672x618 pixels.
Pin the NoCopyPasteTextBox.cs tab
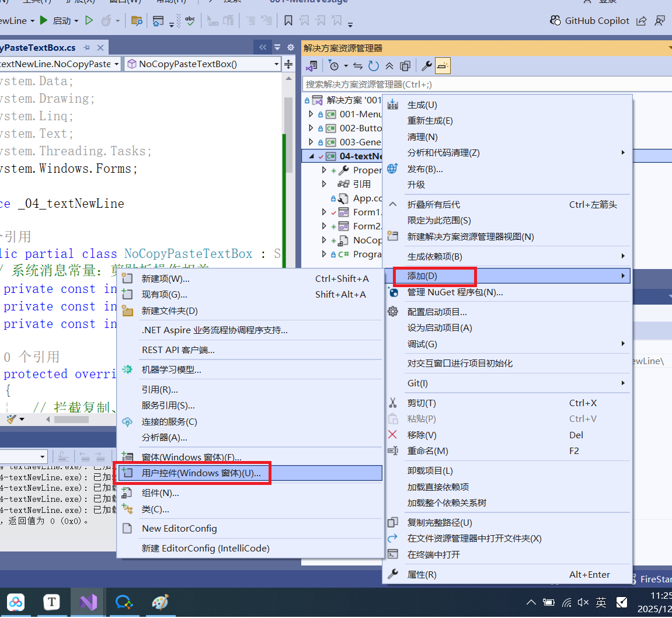(x=87, y=47)
